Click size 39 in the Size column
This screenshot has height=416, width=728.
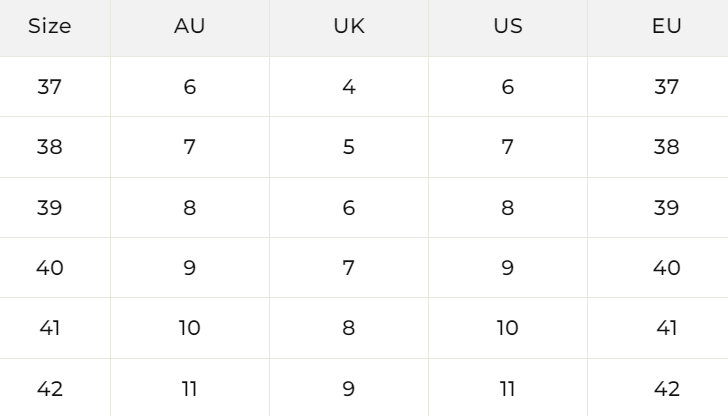pyautogui.click(x=50, y=208)
